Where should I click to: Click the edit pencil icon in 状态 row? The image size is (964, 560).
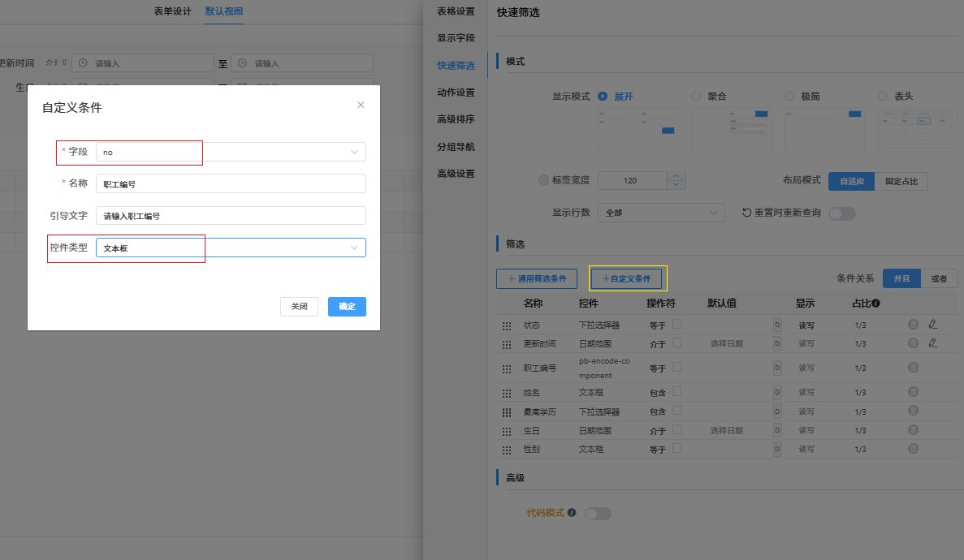[x=932, y=325]
